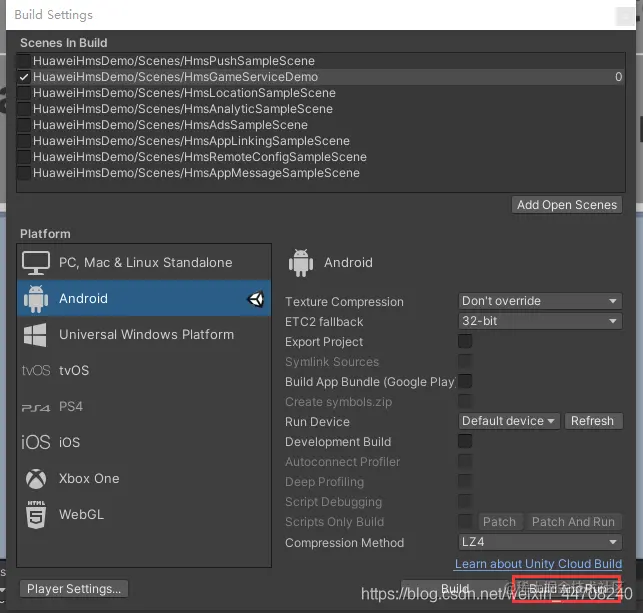Enable the Development Build checkbox
Image resolution: width=643 pixels, height=613 pixels.
tap(465, 441)
